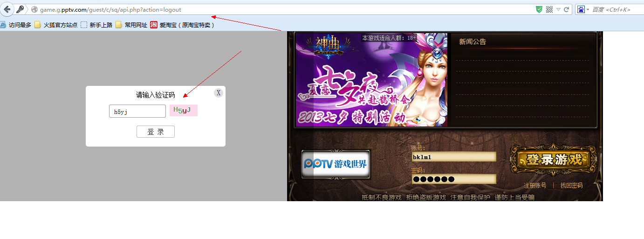Expand the address bar history dropdown arrow
Screen dimensions: 644x239
click(x=558, y=10)
